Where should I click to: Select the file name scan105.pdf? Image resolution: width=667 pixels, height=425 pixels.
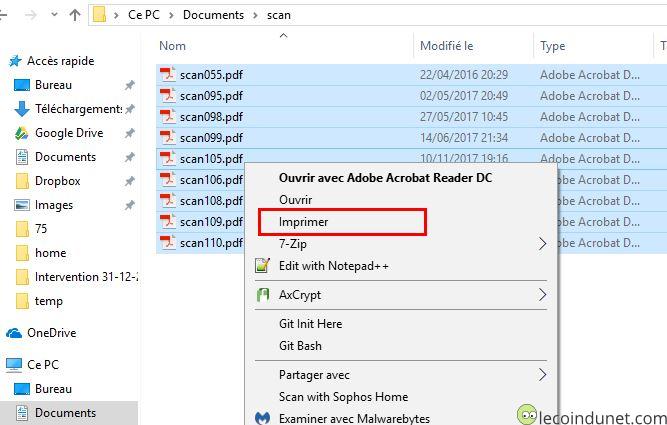click(211, 159)
